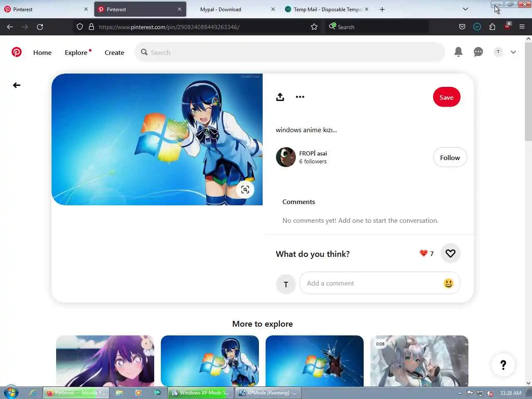The width and height of the screenshot is (532, 399).
Task: Expand the accounts chevron menu
Action: pyautogui.click(x=513, y=52)
